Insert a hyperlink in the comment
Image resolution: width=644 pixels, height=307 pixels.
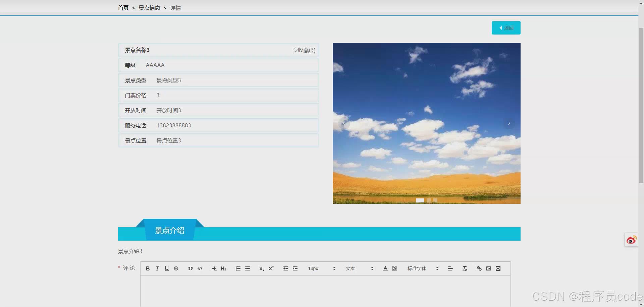point(479,268)
